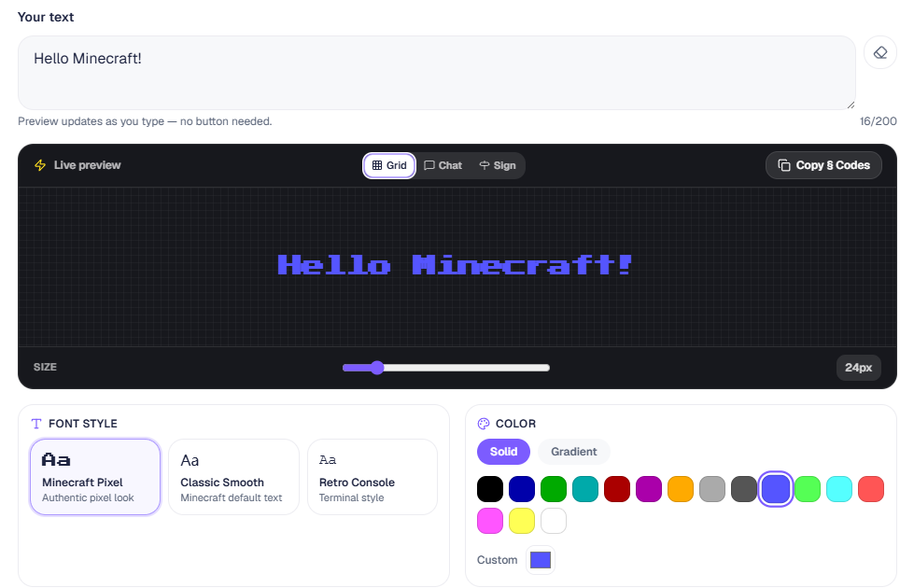Screen dimensions: 914x588
Task: Pick the dark gray color swatch
Action: 744,489
